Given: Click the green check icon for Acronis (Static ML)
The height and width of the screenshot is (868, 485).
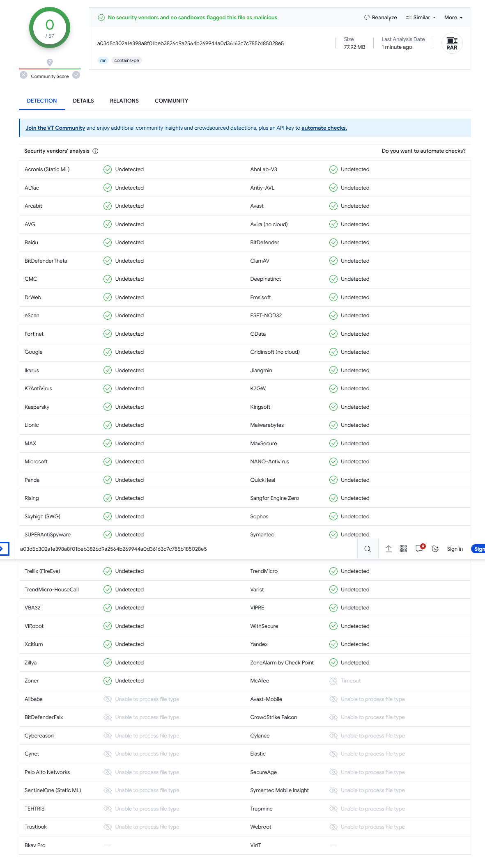Looking at the screenshot, I should pyautogui.click(x=108, y=169).
